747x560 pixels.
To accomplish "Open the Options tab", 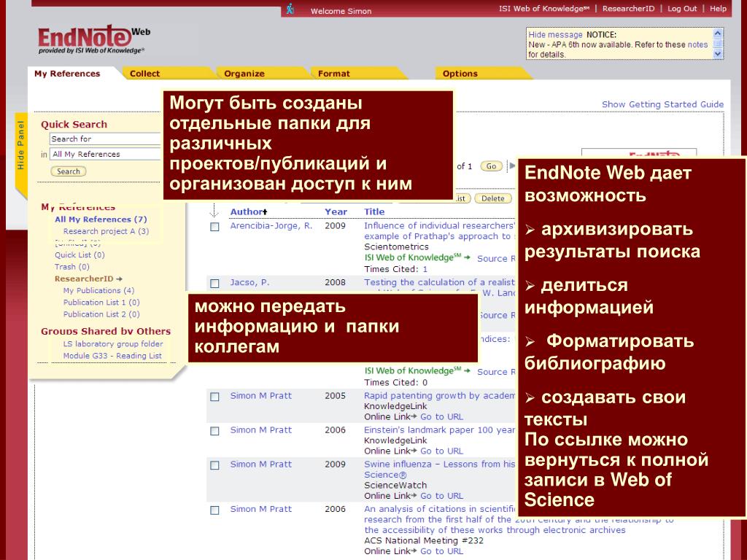I will 460,74.
